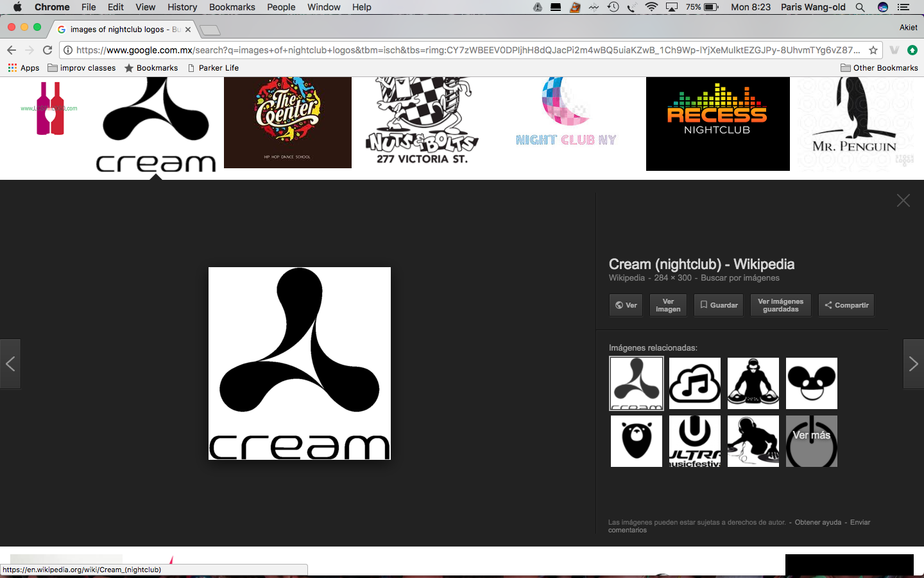Open Spotlight search magnifier in menu bar

(860, 7)
